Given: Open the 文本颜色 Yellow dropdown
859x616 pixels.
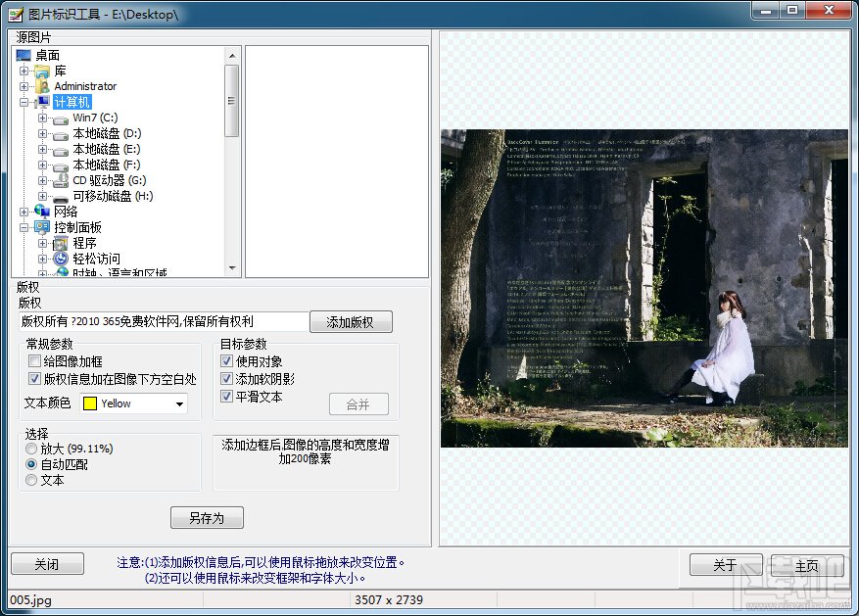Looking at the screenshot, I should [x=133, y=404].
